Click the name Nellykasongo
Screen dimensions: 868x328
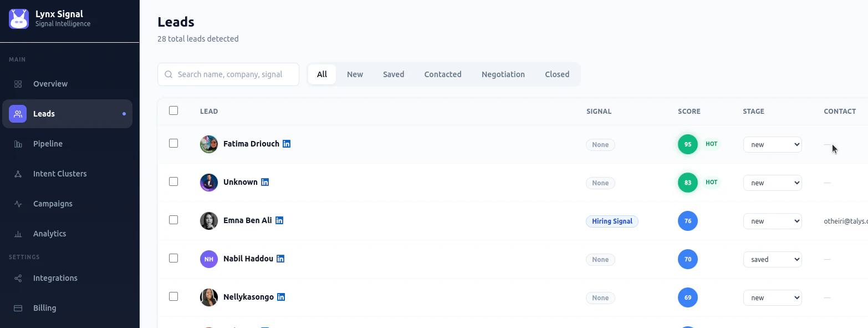click(x=248, y=297)
